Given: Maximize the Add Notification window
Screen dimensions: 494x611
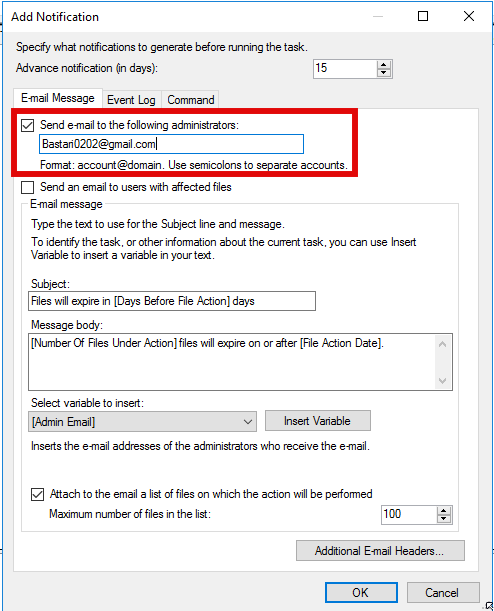Looking at the screenshot, I should click(423, 16).
